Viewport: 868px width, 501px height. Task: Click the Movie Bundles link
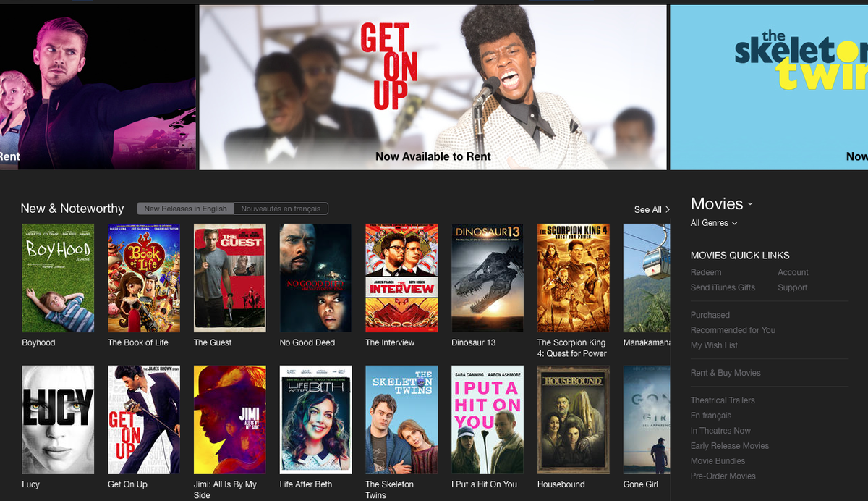click(x=718, y=461)
